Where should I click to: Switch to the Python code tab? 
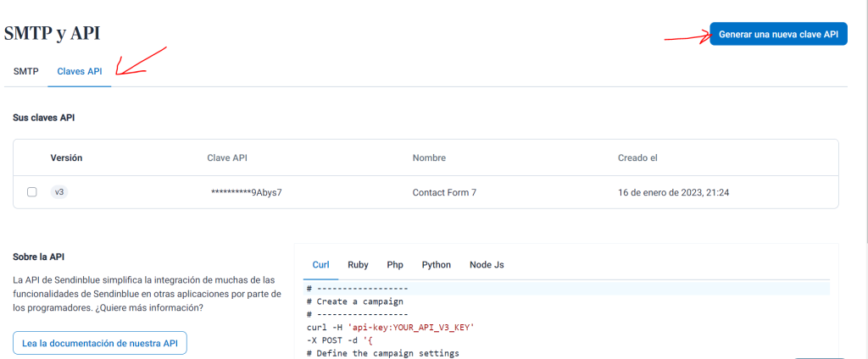pos(437,264)
